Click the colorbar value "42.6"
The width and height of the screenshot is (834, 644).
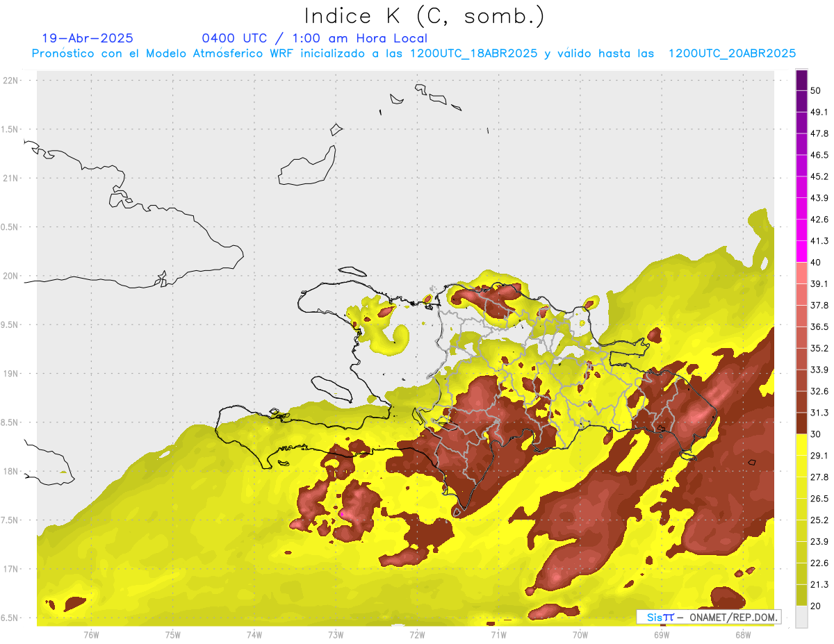(819, 220)
